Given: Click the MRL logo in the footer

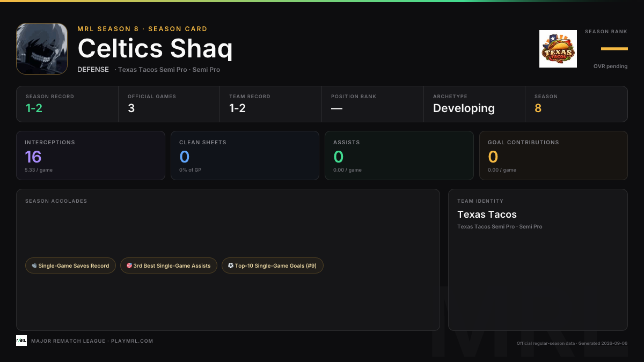Looking at the screenshot, I should click(21, 341).
